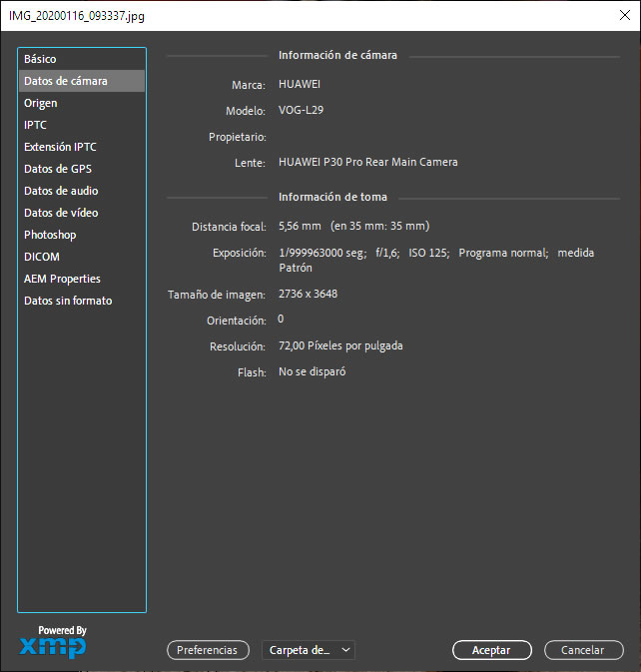Viewport: 641px width, 672px height.
Task: Close the file info dialog window
Action: [x=625, y=15]
